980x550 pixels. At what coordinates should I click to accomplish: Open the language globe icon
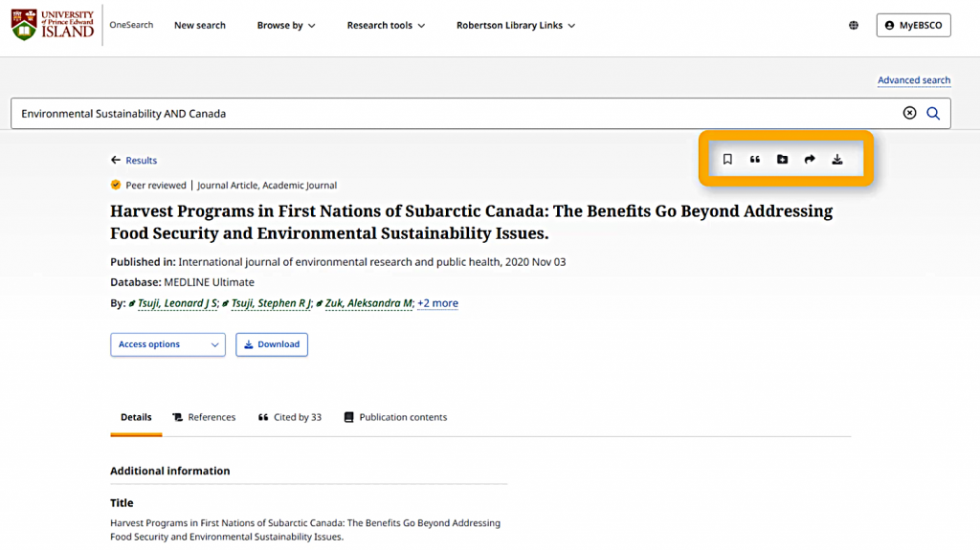pyautogui.click(x=854, y=25)
